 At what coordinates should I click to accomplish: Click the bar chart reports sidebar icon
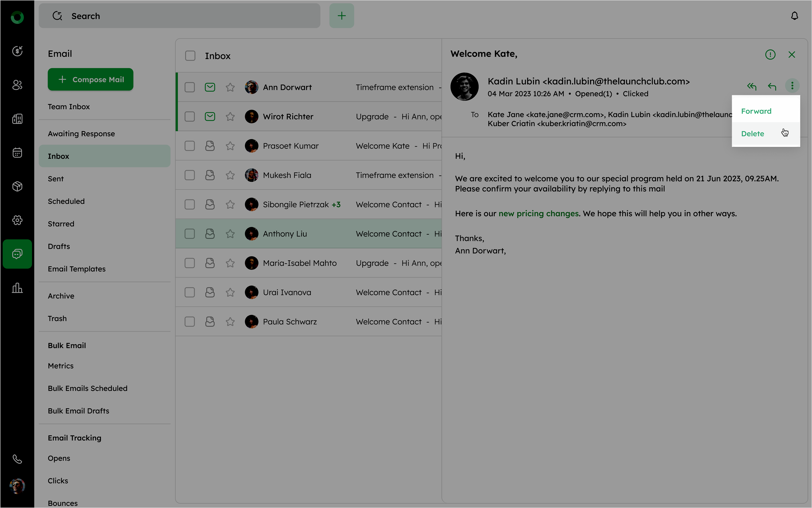point(17,288)
